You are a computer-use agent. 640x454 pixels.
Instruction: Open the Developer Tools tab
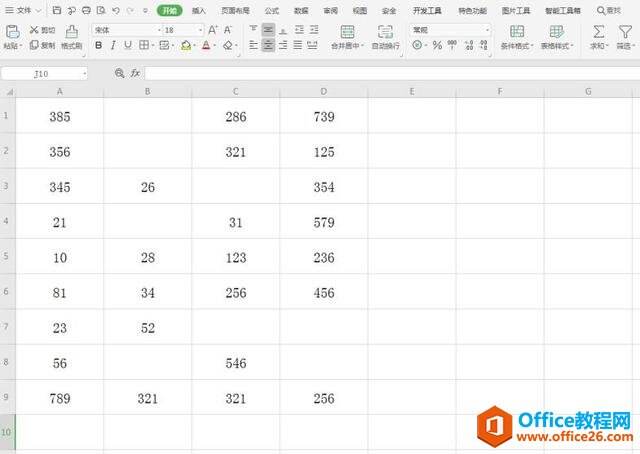click(x=427, y=11)
